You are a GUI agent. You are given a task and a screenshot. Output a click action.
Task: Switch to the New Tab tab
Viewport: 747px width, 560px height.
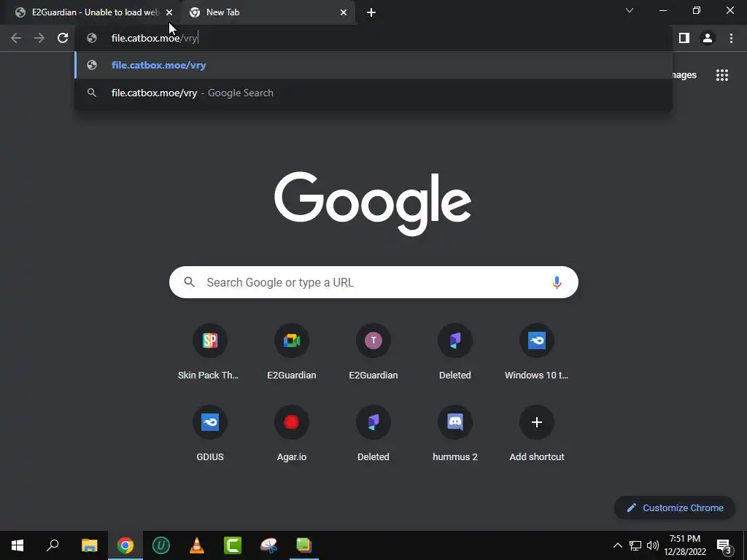point(267,12)
